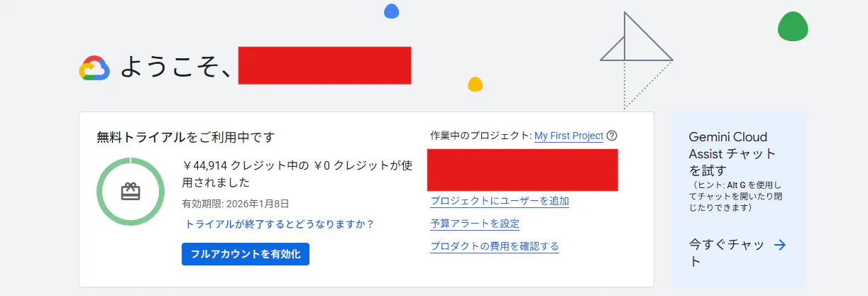Start chat via 今すぐチャット link

click(x=727, y=253)
